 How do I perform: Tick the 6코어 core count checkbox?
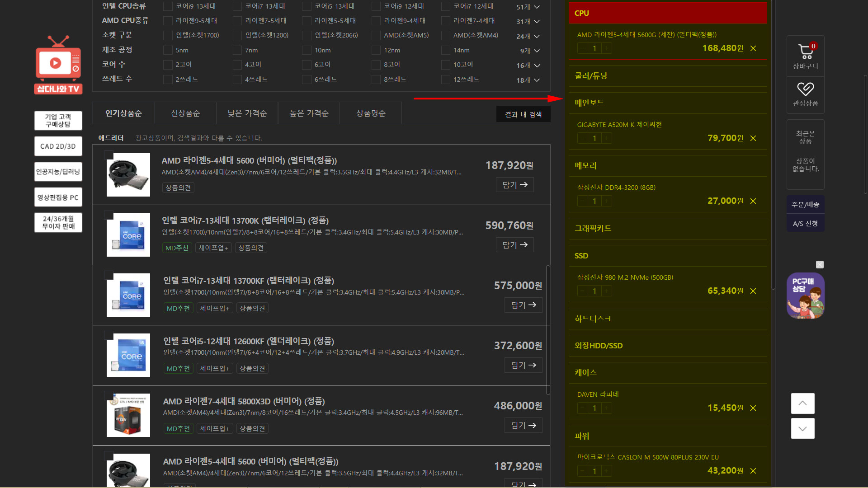coord(307,65)
